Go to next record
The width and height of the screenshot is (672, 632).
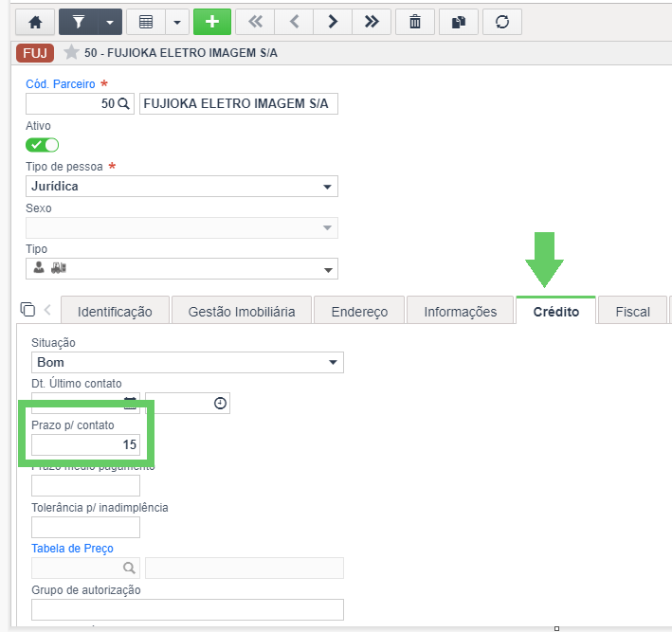point(333,22)
